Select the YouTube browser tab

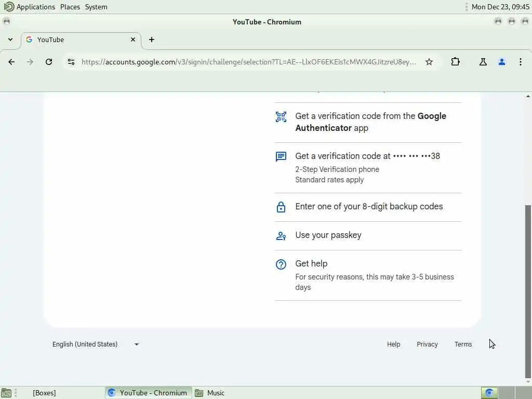tap(81, 39)
